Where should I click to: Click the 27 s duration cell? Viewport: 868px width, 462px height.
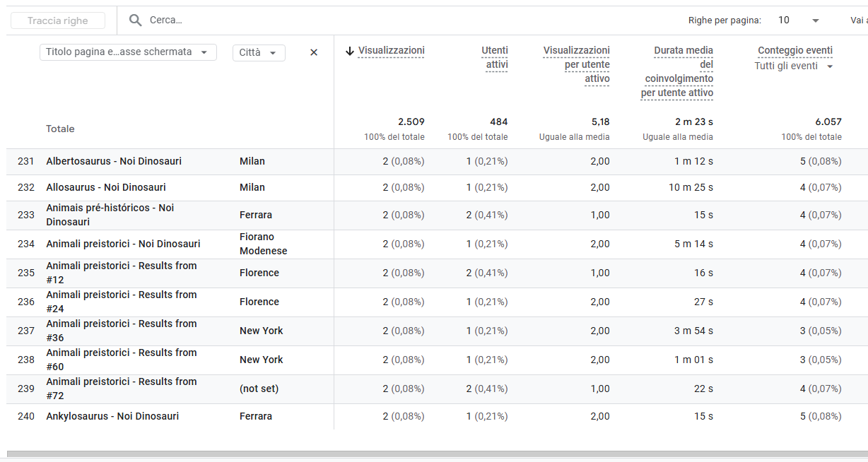click(x=703, y=302)
